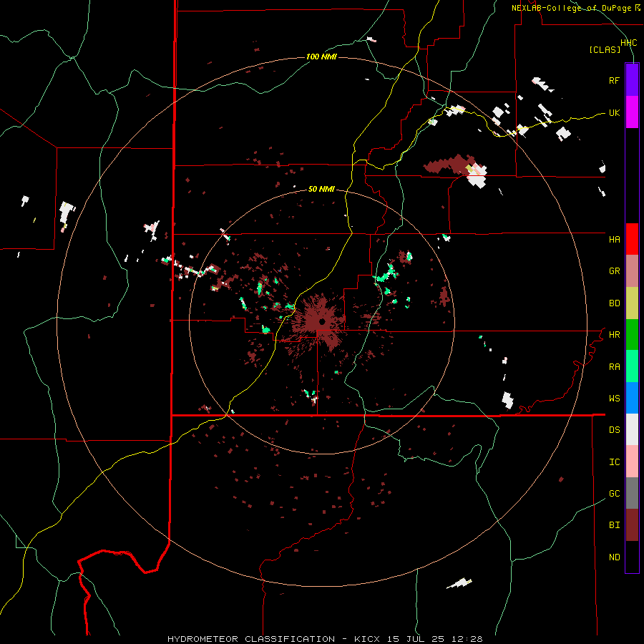
Task: Click the RA legend label
Action: (614, 367)
